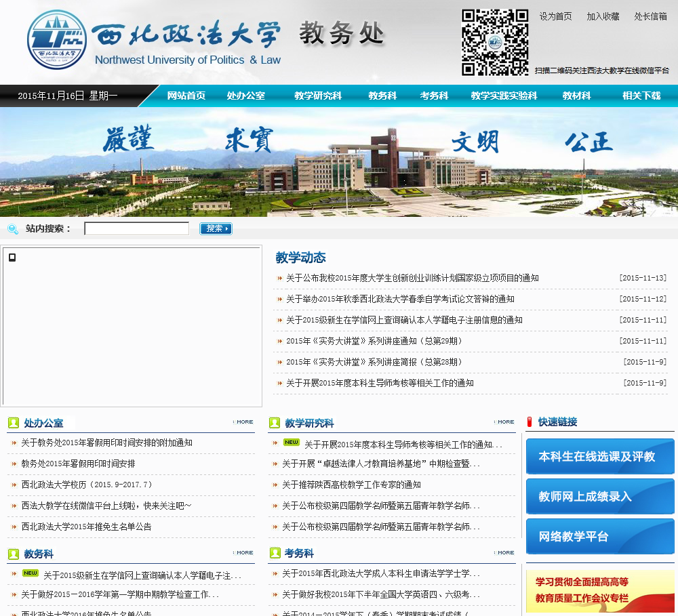Image resolution: width=678 pixels, height=616 pixels.
Task: Click the 2015年11月16日 星期一 date text
Action: pyautogui.click(x=67, y=96)
